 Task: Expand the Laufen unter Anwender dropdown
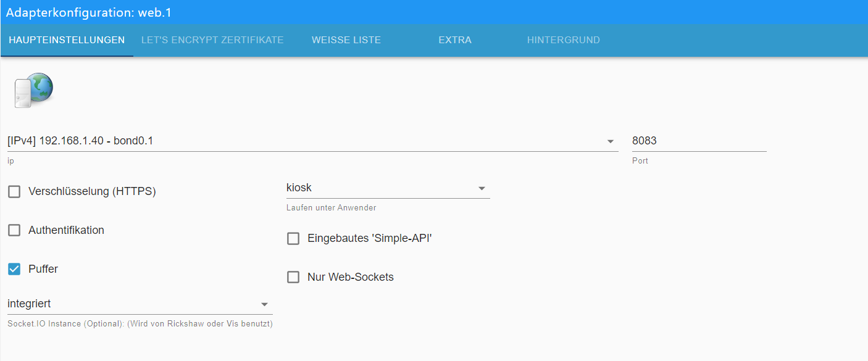(382, 188)
